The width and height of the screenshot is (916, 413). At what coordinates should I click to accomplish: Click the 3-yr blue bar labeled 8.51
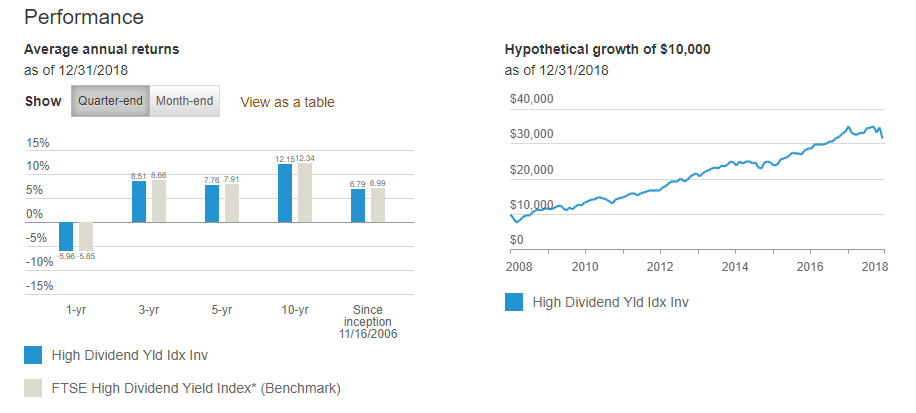coord(139,202)
